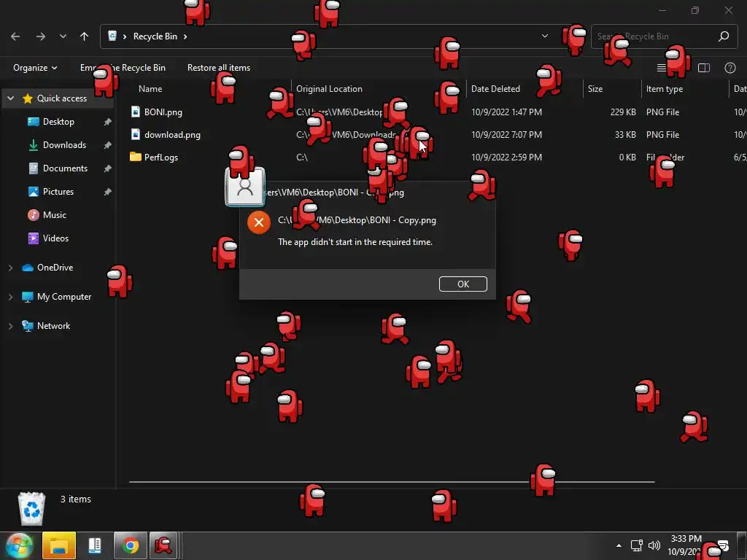The image size is (747, 560).
Task: Select the PerfLogs folder
Action: [x=161, y=157]
